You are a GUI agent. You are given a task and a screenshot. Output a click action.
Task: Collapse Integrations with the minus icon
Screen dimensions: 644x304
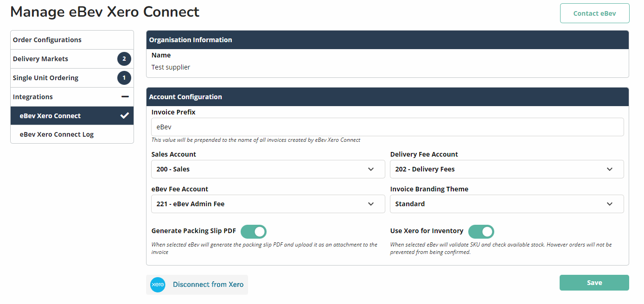tap(125, 97)
